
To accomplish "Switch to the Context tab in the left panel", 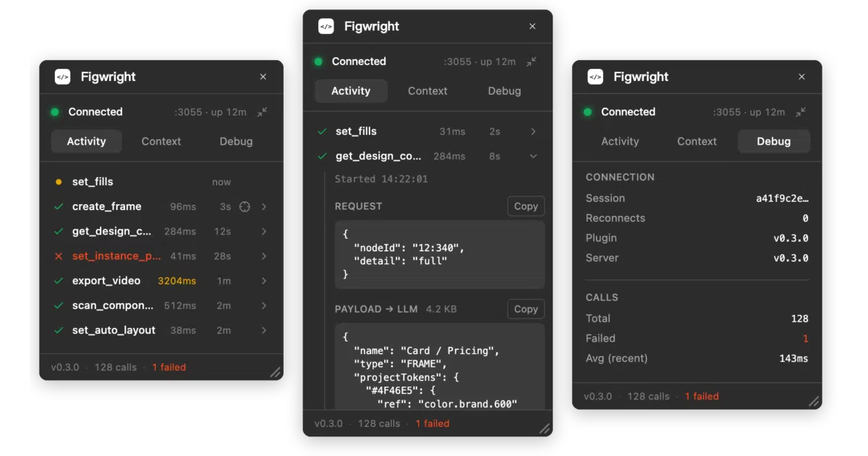I will pos(161,141).
